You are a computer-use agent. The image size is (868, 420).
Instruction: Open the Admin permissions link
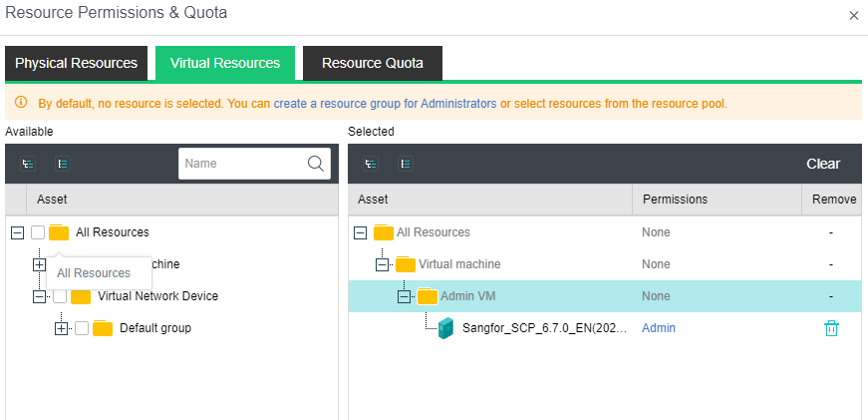click(x=658, y=328)
